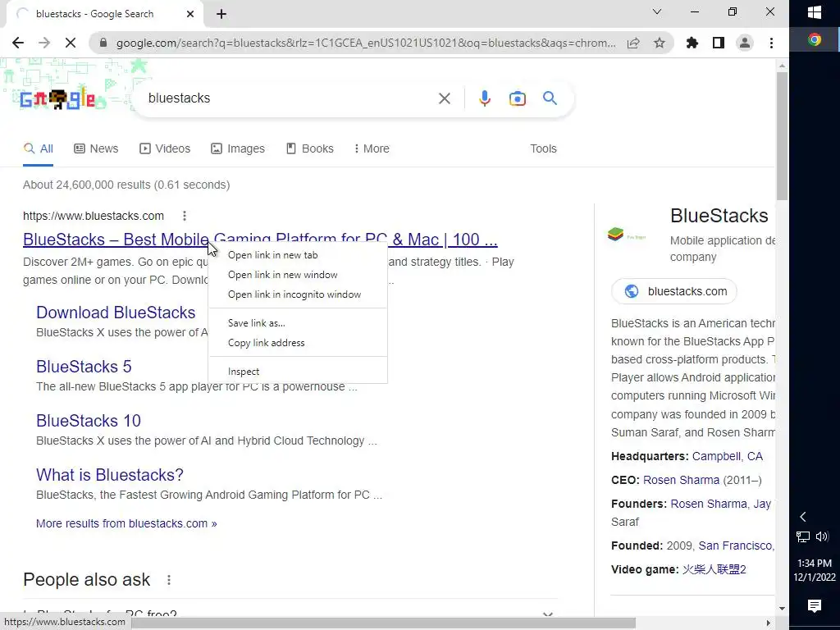Open the volume speaker tray icon

coord(822,536)
